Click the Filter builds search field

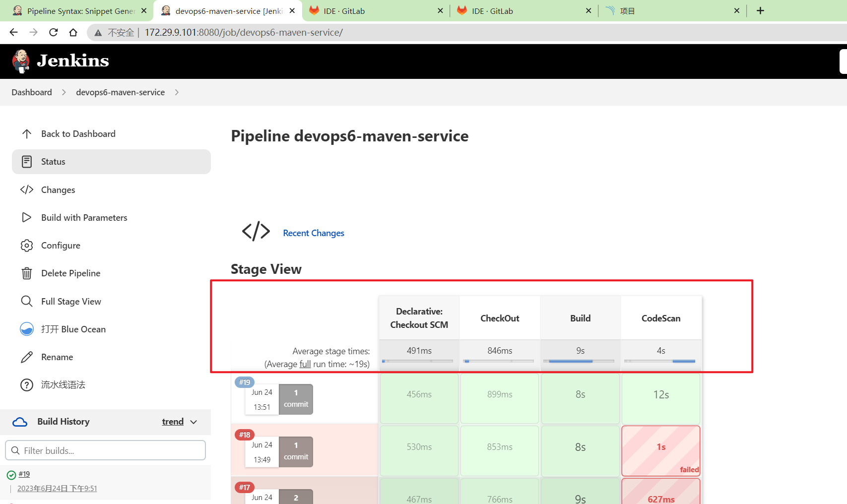105,450
